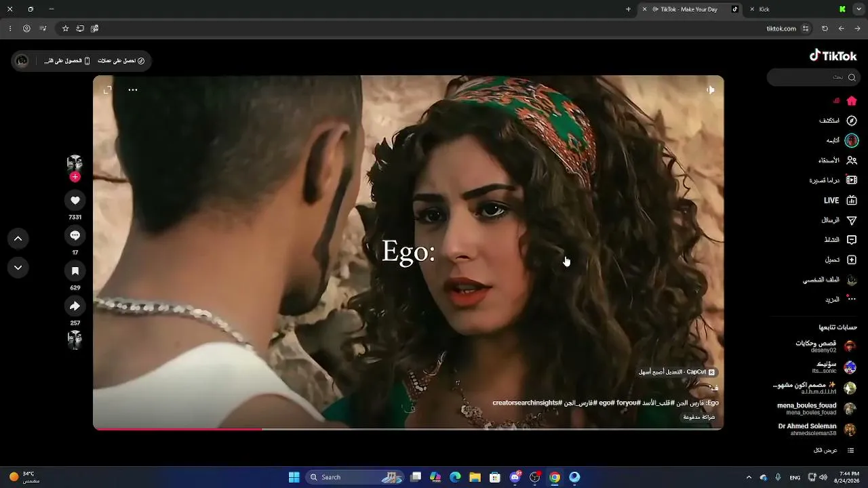
Task: Click the CapCut editing link on video
Action: 677,372
